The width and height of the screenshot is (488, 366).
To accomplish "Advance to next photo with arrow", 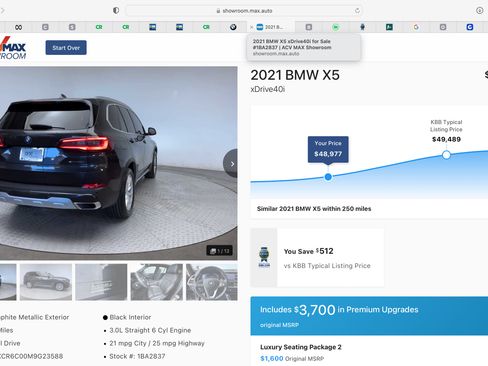I will click(232, 164).
